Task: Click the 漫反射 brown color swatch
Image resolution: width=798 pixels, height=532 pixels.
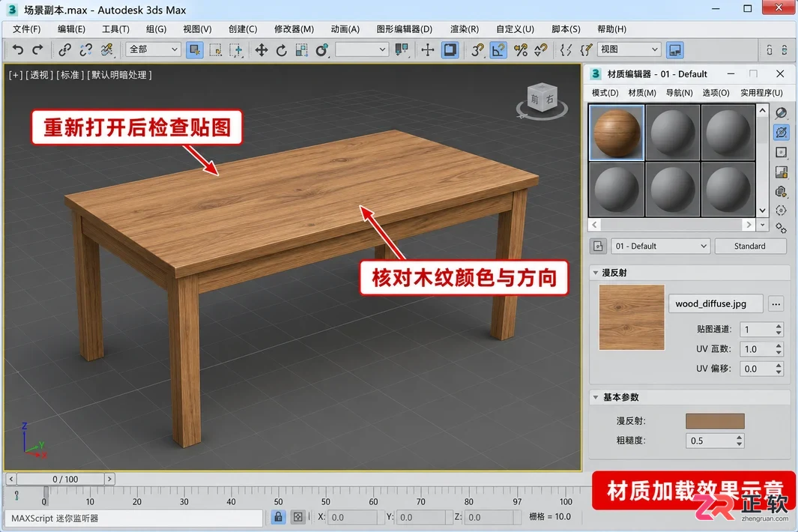Action: click(715, 421)
